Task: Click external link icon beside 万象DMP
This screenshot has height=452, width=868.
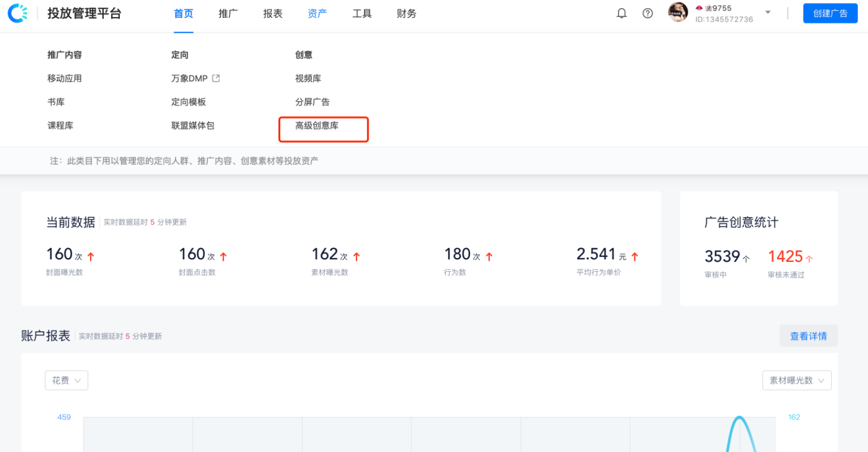Action: click(216, 78)
